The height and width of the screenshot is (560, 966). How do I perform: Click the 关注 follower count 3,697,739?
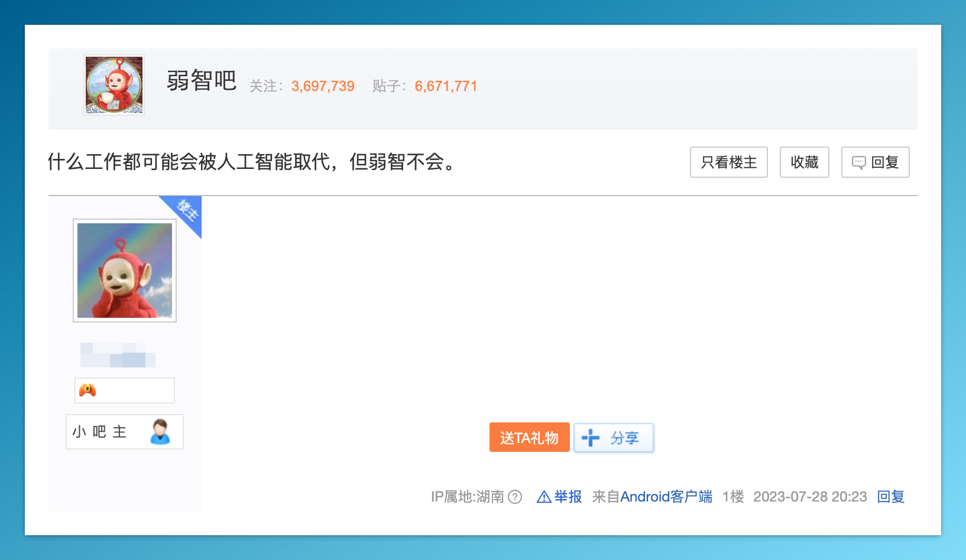(x=323, y=86)
